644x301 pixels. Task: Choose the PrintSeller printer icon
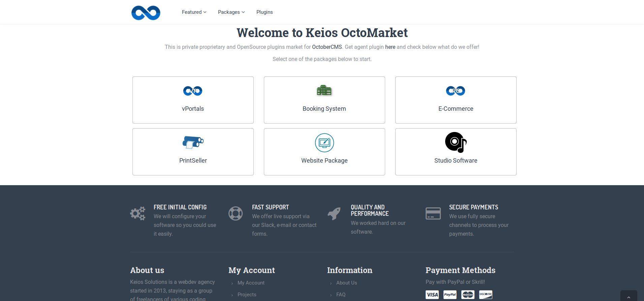coord(193,142)
